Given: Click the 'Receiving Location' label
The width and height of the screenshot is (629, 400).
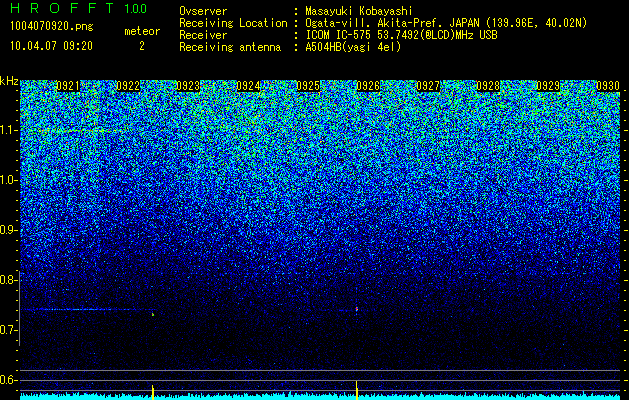Looking at the screenshot, I should tap(233, 23).
